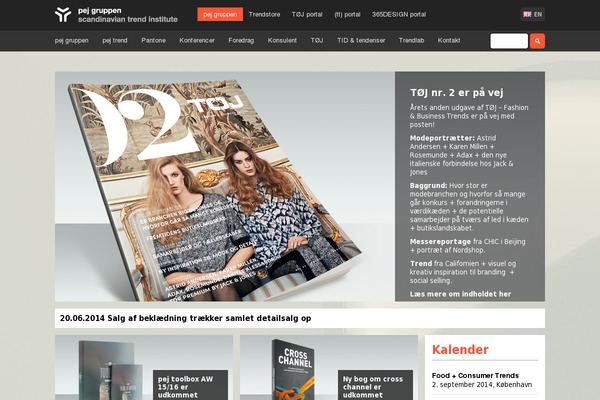Select pej gruppen in main navigation
The image size is (600, 400).
72,41
